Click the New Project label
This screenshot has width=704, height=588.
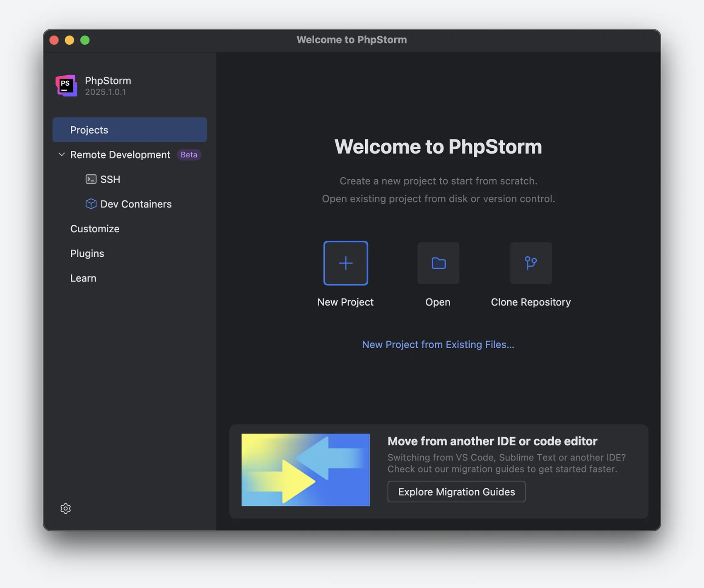pyautogui.click(x=345, y=302)
